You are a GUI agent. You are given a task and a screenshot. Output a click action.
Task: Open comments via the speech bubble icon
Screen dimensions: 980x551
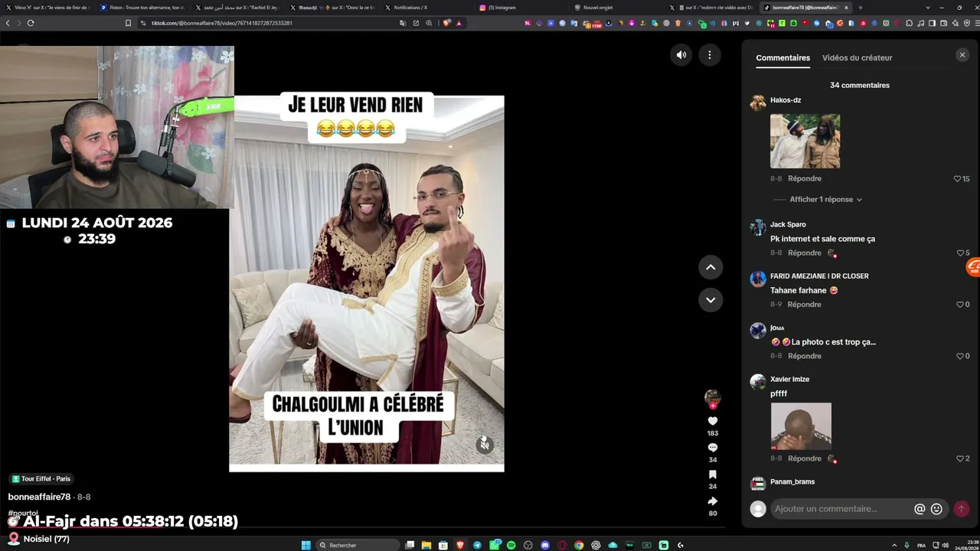tap(713, 448)
